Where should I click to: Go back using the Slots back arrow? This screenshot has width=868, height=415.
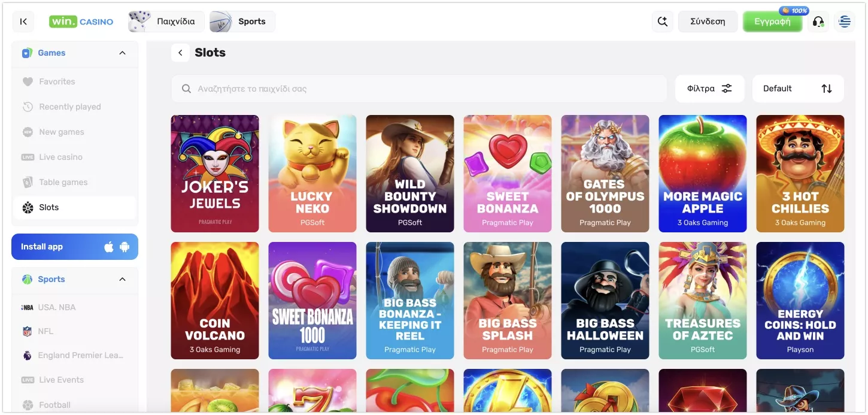pyautogui.click(x=180, y=53)
